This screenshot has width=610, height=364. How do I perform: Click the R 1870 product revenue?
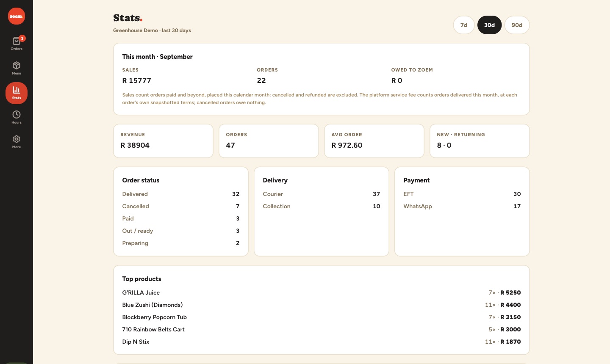click(x=510, y=342)
